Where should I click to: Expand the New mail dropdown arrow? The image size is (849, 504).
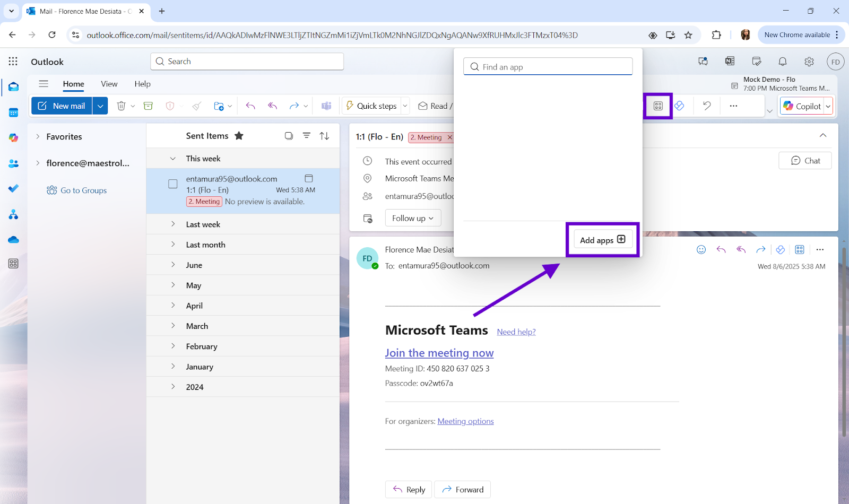pos(100,106)
